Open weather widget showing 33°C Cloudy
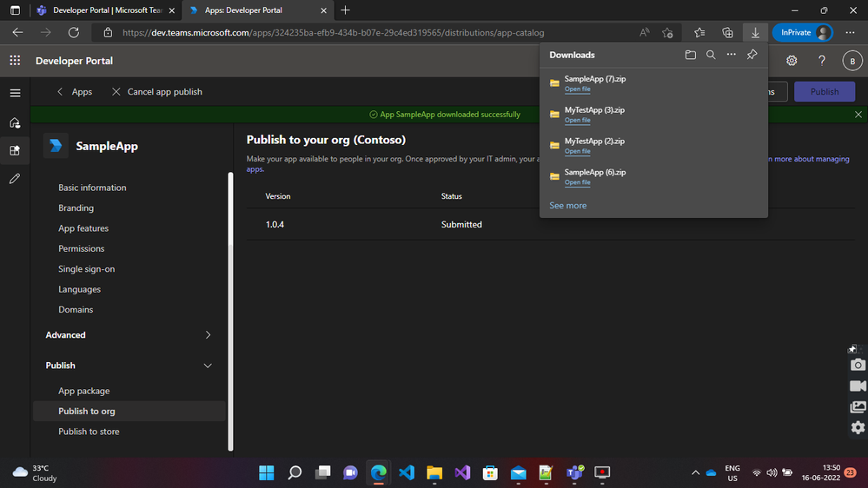 [x=35, y=473]
